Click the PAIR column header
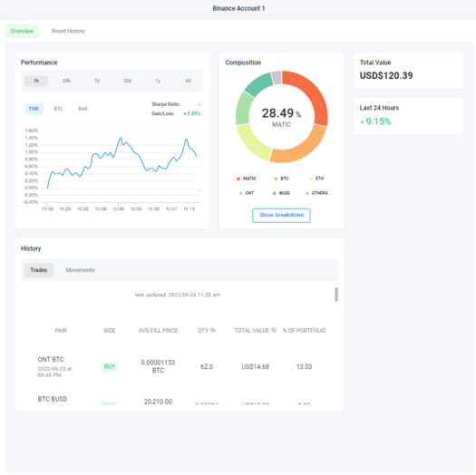Image resolution: width=476 pixels, height=475 pixels. point(61,330)
